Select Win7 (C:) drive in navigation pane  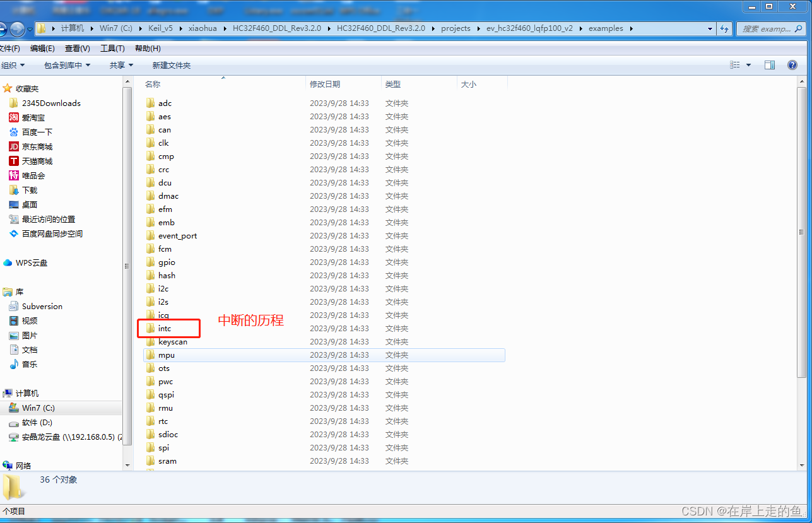pos(38,408)
